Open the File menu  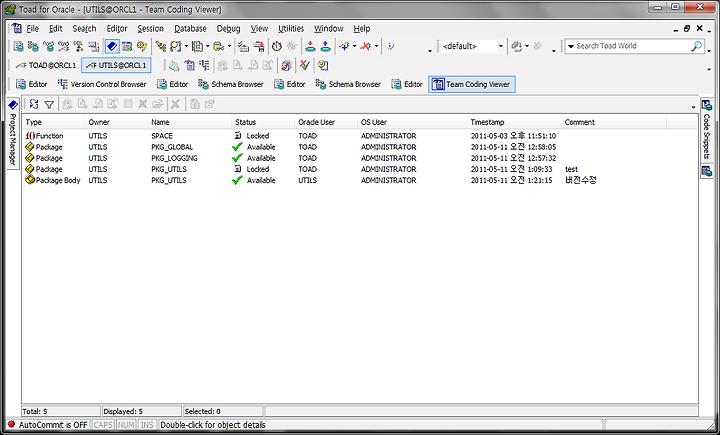32,28
